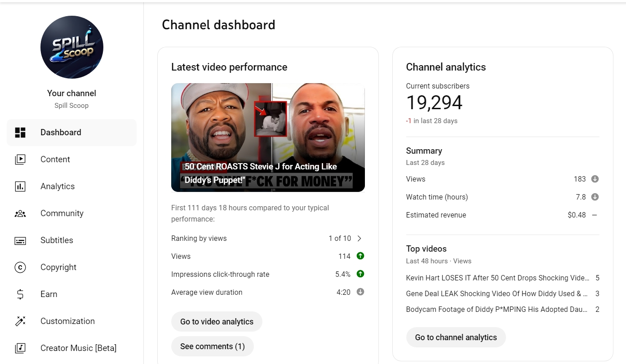Click the green up arrow beside Views 114
This screenshot has width=626, height=364.
(x=360, y=256)
